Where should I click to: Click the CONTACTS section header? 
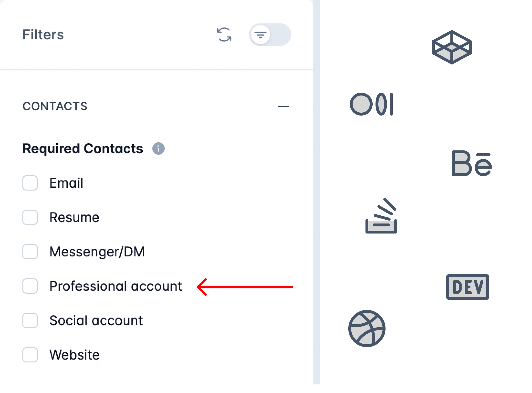pos(55,106)
